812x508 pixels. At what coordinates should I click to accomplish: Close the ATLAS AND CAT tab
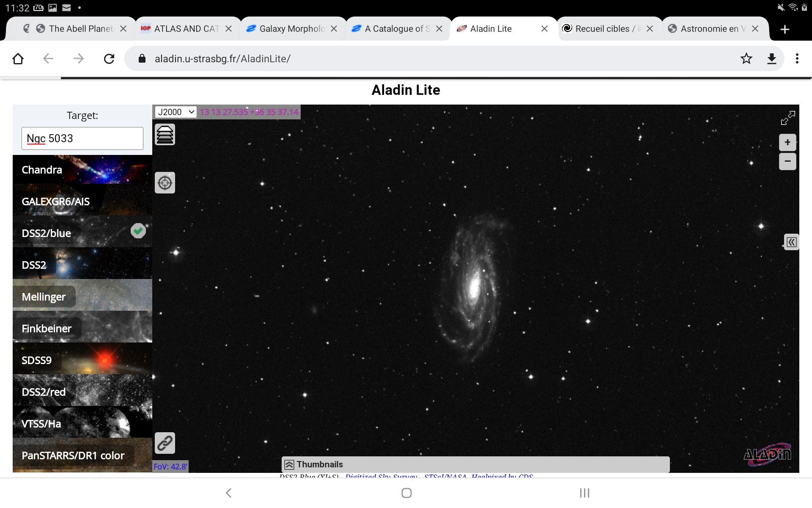tap(228, 29)
